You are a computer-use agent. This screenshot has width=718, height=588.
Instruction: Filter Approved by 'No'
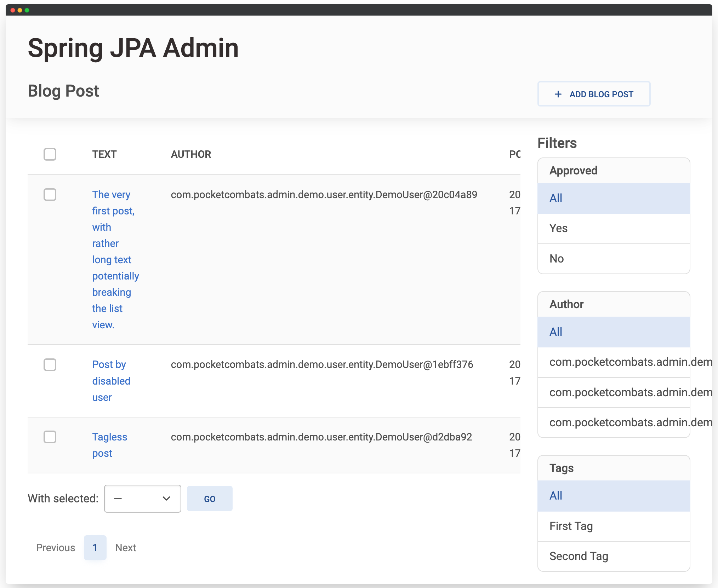pos(614,259)
